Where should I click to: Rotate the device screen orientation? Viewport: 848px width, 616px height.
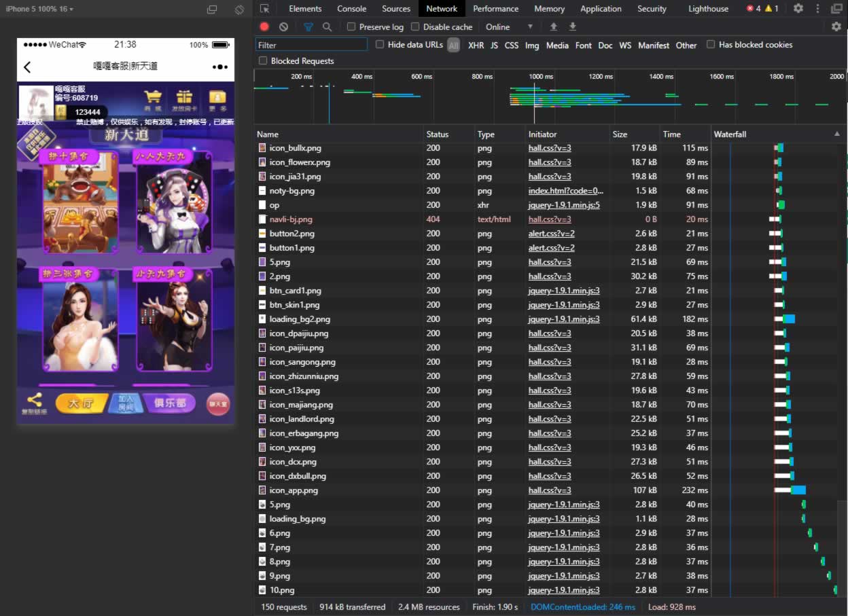coord(239,10)
